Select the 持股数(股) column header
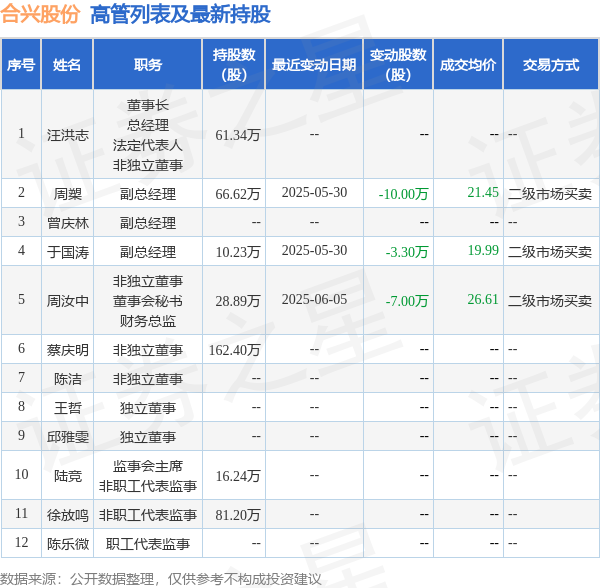Viewport: 600px width, 588px height. click(233, 65)
